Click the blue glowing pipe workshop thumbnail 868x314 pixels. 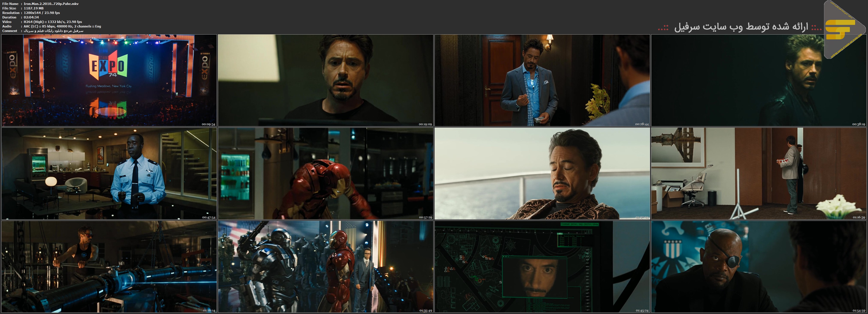pyautogui.click(x=109, y=266)
